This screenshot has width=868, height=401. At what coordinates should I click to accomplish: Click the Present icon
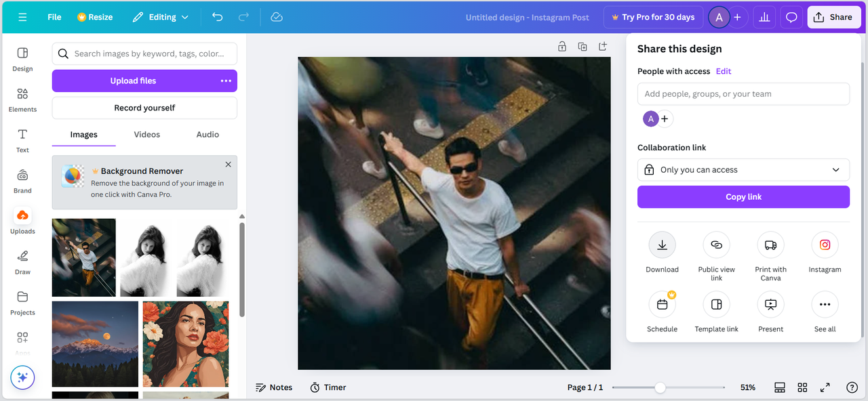(770, 305)
